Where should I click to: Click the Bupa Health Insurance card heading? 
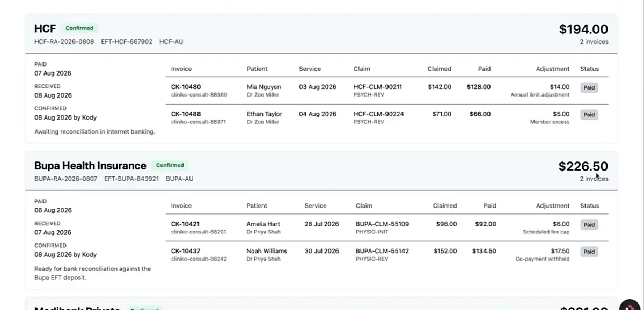coord(90,166)
